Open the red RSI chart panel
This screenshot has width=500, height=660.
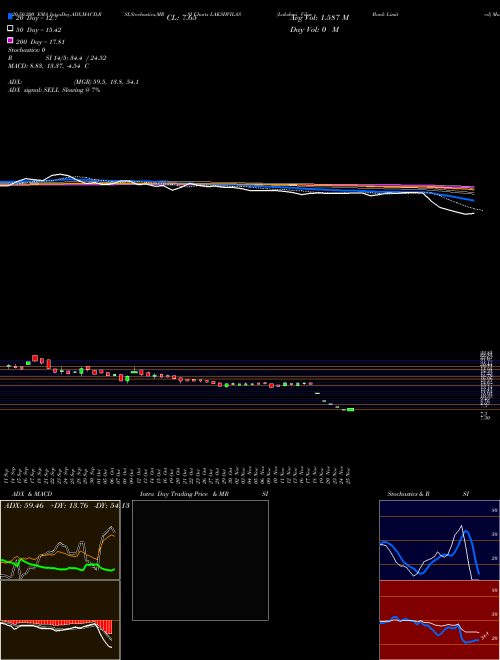coord(439,620)
